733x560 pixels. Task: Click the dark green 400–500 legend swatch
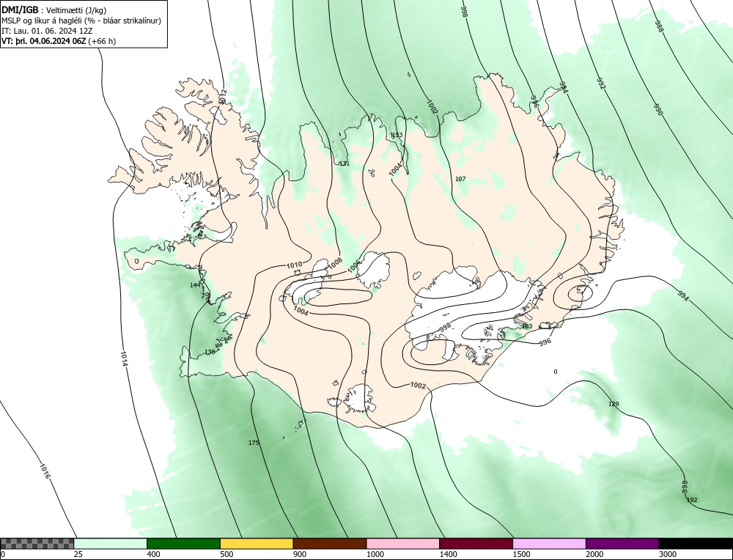(x=183, y=543)
